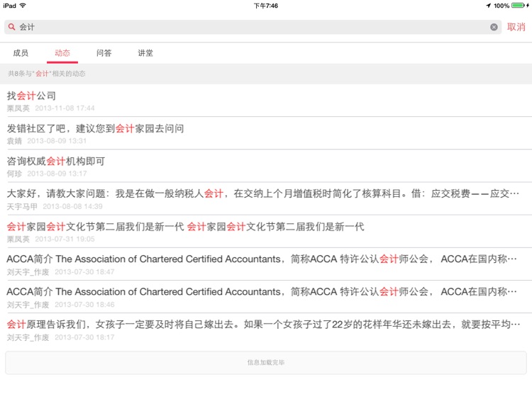This screenshot has height=399, width=532.
Task: Open the ACCA简介 post dated 18:46
Action: pos(266,297)
